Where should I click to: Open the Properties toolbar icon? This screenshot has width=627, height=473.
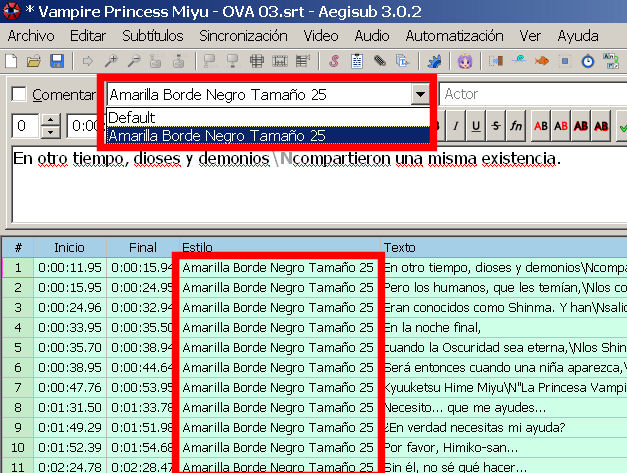click(357, 62)
